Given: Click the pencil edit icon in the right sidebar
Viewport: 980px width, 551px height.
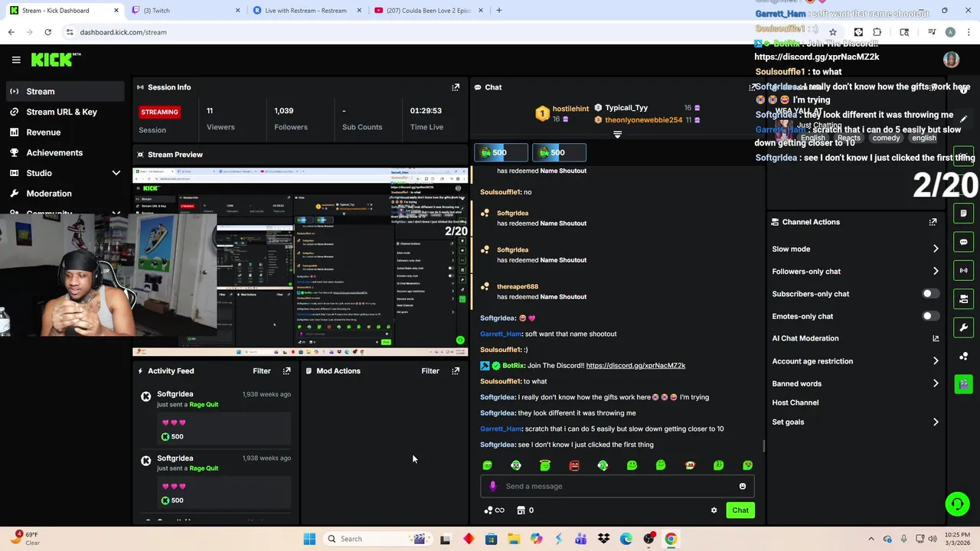Looking at the screenshot, I should point(964,119).
